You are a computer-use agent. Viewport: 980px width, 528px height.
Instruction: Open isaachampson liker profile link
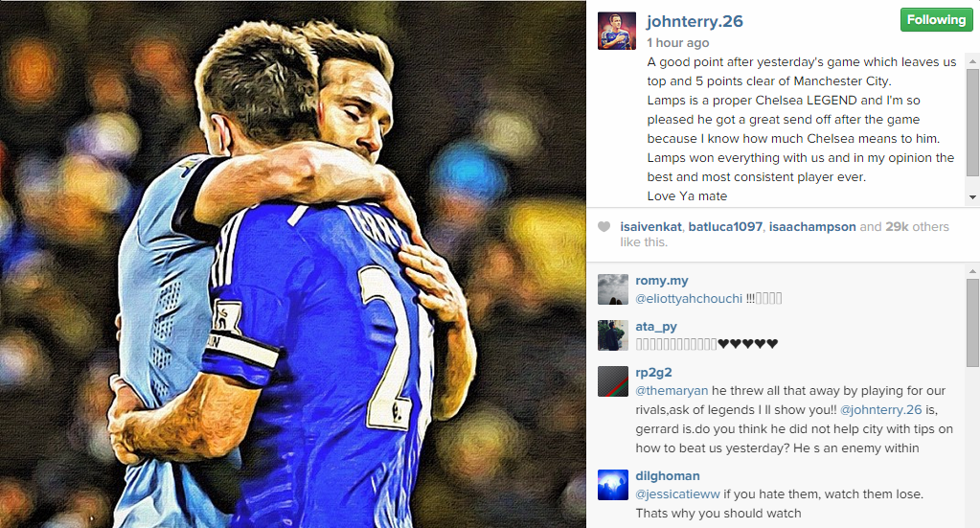811,227
